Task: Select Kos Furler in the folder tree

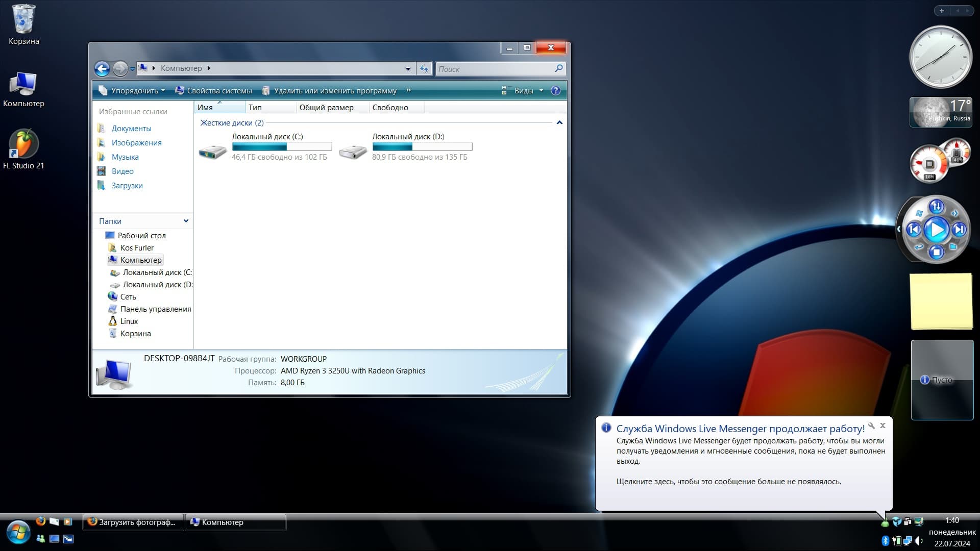Action: click(x=137, y=248)
